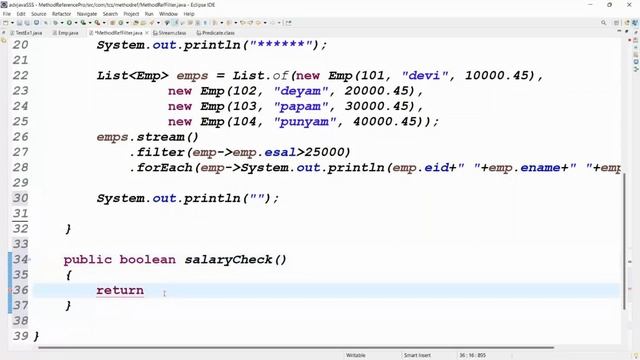Image resolution: width=640 pixels, height=360 pixels.
Task: Click the Previous Annotation toolbar icon
Action: pos(229,23)
